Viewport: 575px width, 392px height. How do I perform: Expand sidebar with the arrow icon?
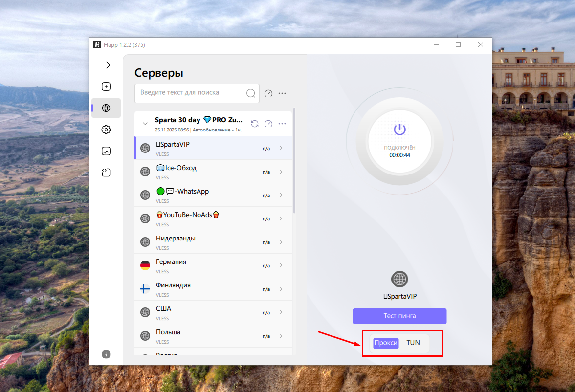point(106,65)
